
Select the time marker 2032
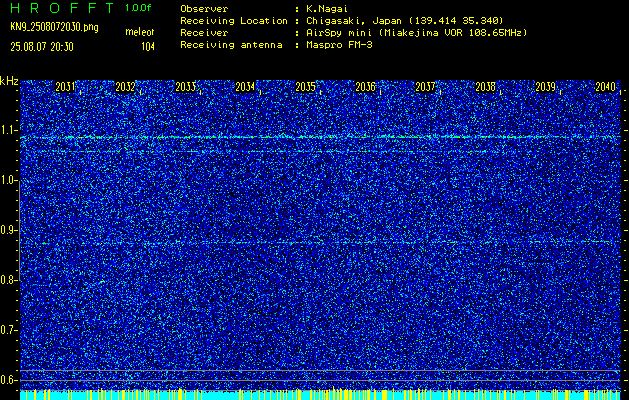(125, 87)
